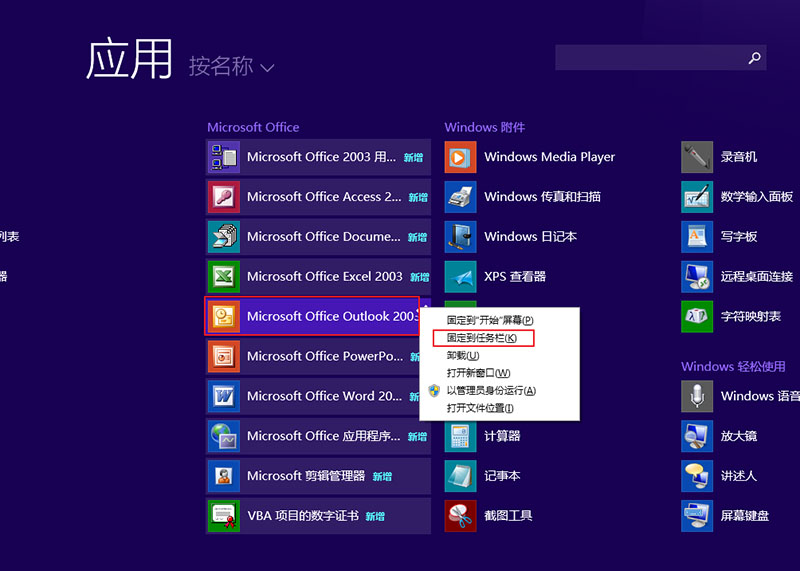Image resolution: width=800 pixels, height=571 pixels.
Task: Open Microsoft Office 应用程序 recovery icon
Action: tap(224, 436)
